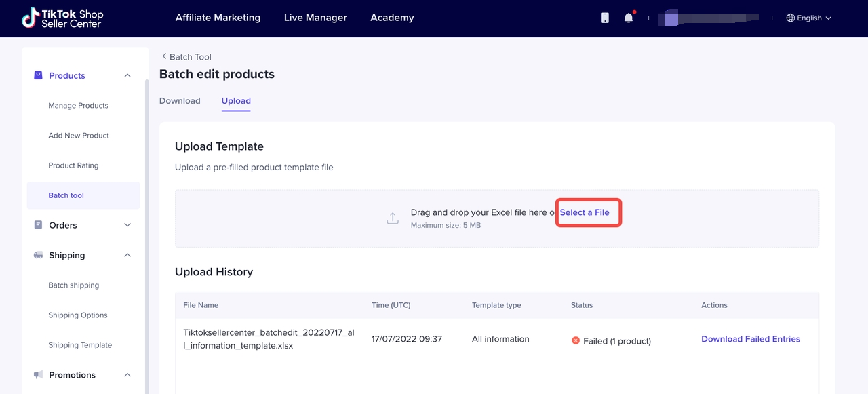Click the Select a File link

(585, 212)
